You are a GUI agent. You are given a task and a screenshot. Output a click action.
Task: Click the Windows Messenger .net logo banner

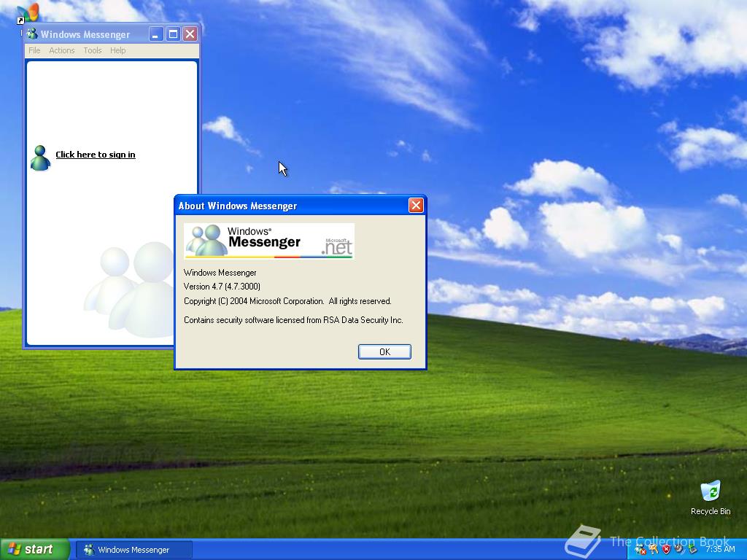269,241
